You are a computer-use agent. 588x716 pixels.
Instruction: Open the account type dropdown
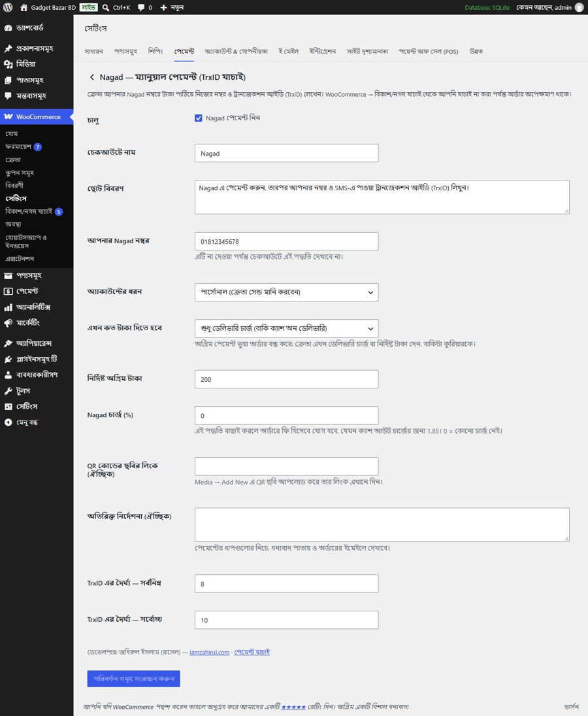click(x=286, y=292)
